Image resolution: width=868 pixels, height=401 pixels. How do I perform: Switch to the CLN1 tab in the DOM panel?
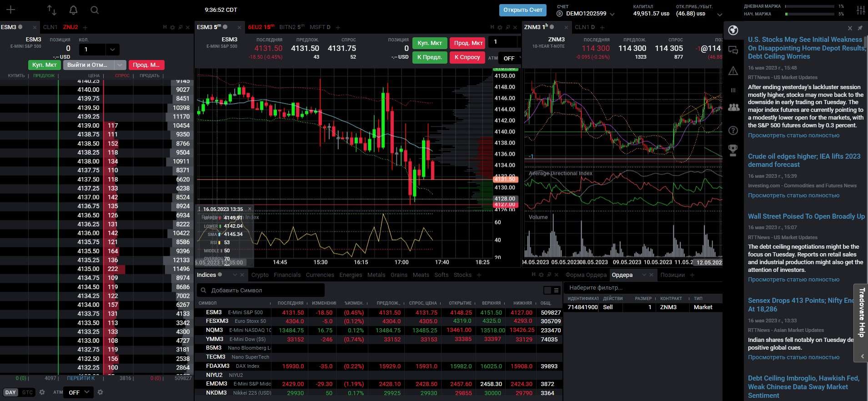click(50, 27)
